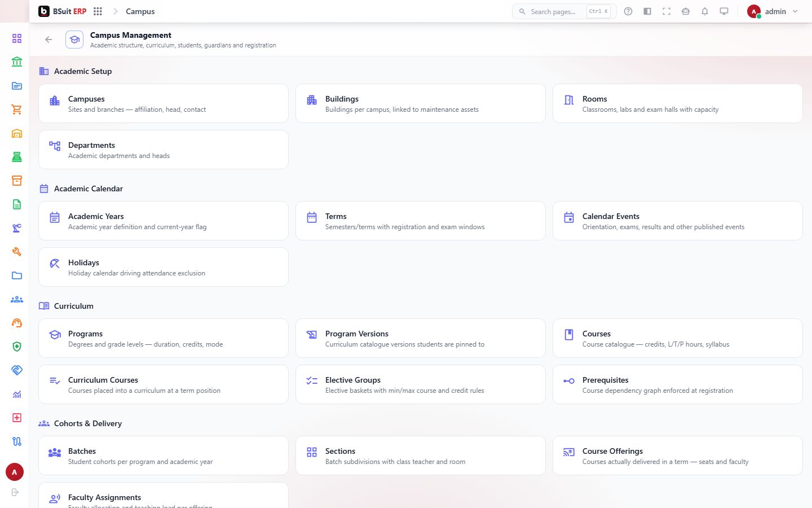Open the shopping cart module in sidebar
This screenshot has width=812, height=508.
tap(17, 110)
